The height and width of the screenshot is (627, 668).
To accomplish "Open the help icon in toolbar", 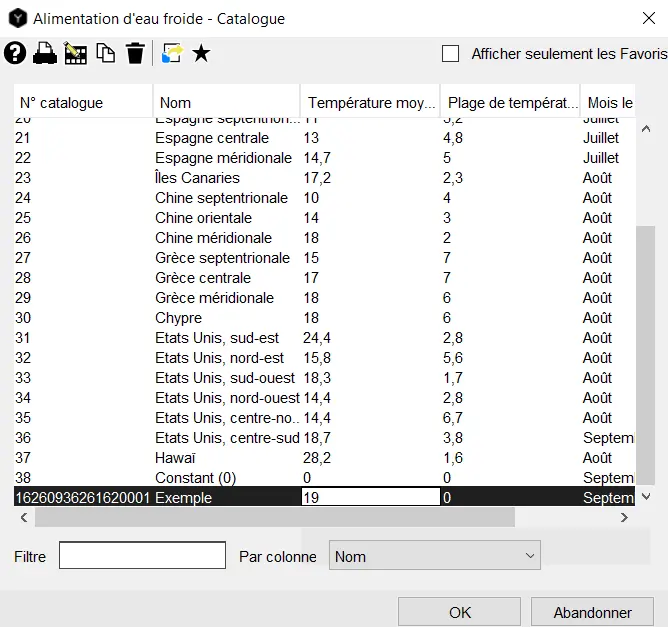I will (x=15, y=54).
